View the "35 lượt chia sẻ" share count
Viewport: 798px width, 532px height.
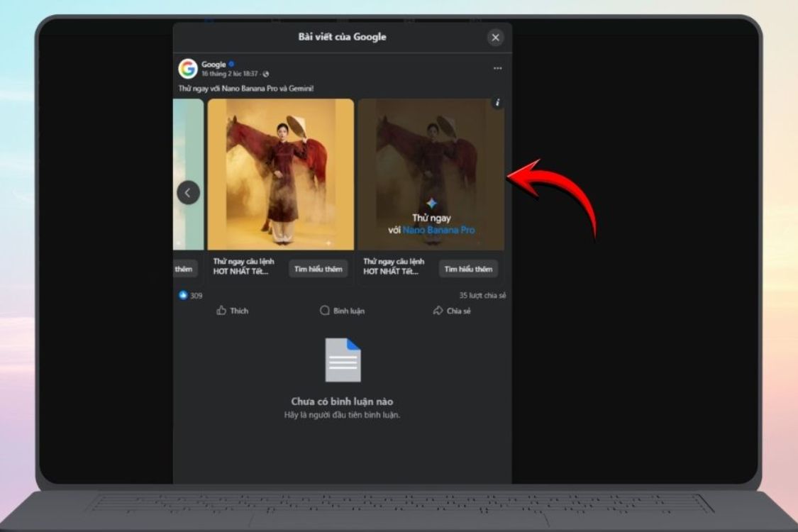tap(482, 295)
